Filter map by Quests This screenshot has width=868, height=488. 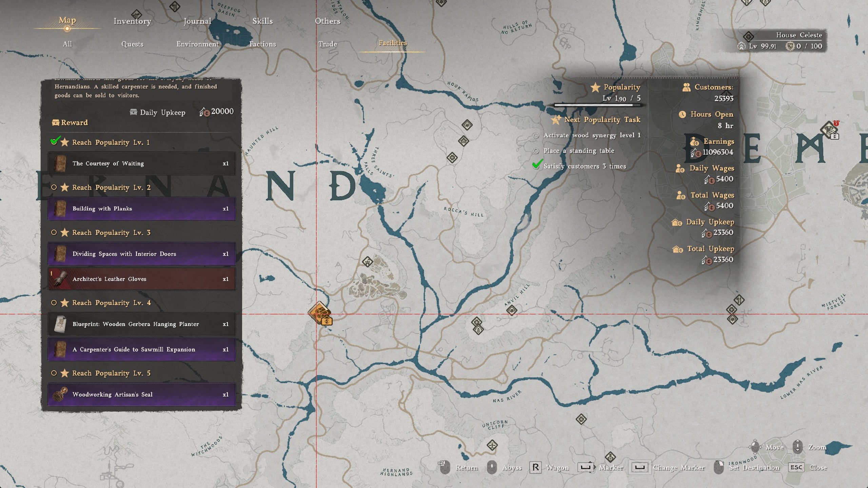point(132,44)
